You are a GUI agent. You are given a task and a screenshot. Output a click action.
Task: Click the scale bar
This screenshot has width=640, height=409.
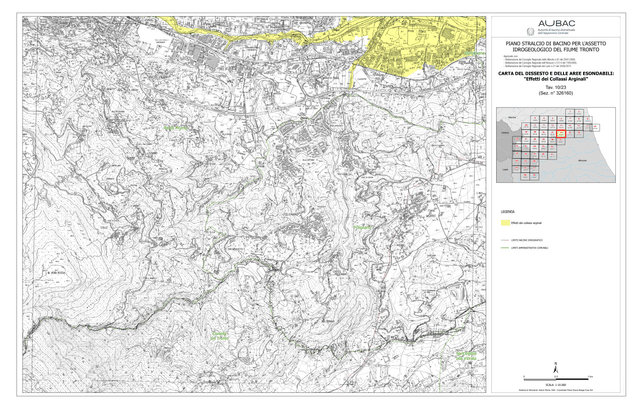click(x=556, y=379)
